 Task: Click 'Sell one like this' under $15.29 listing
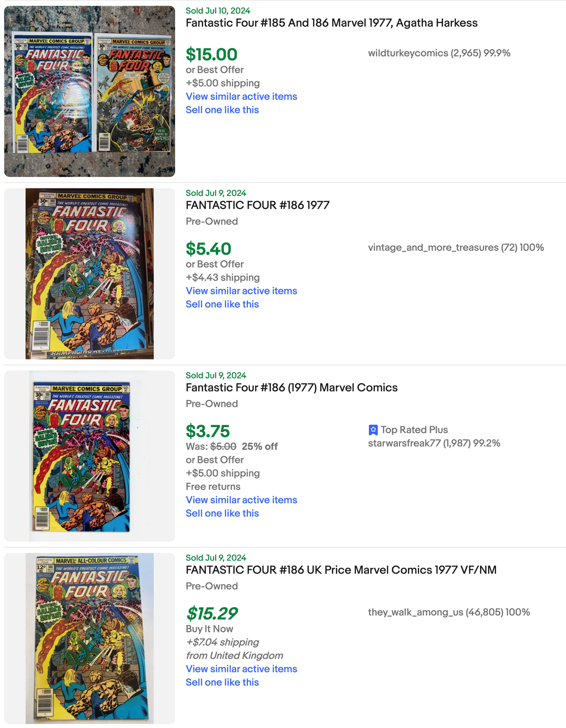point(222,682)
